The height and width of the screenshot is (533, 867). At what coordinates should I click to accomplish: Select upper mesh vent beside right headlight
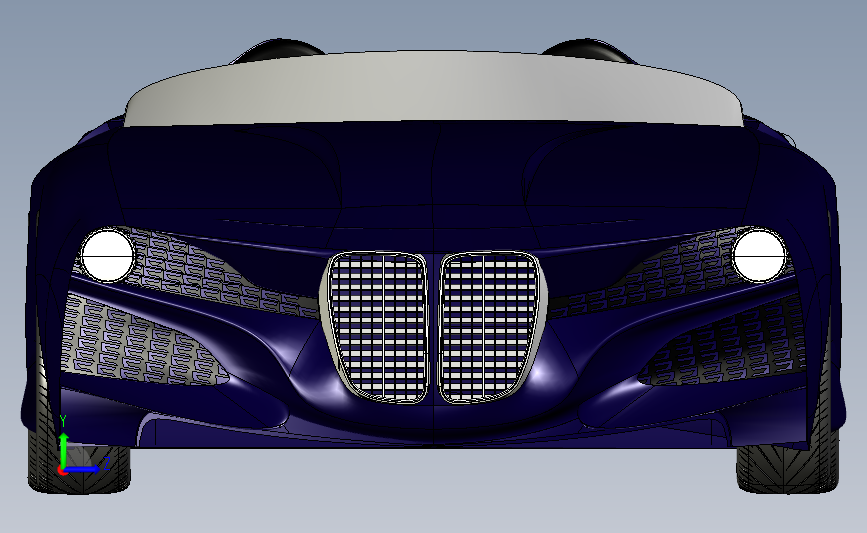point(647,274)
